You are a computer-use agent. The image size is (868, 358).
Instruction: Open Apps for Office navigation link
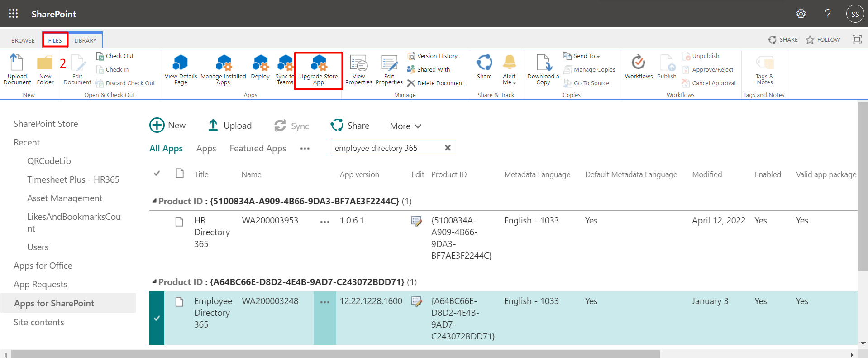tap(43, 266)
